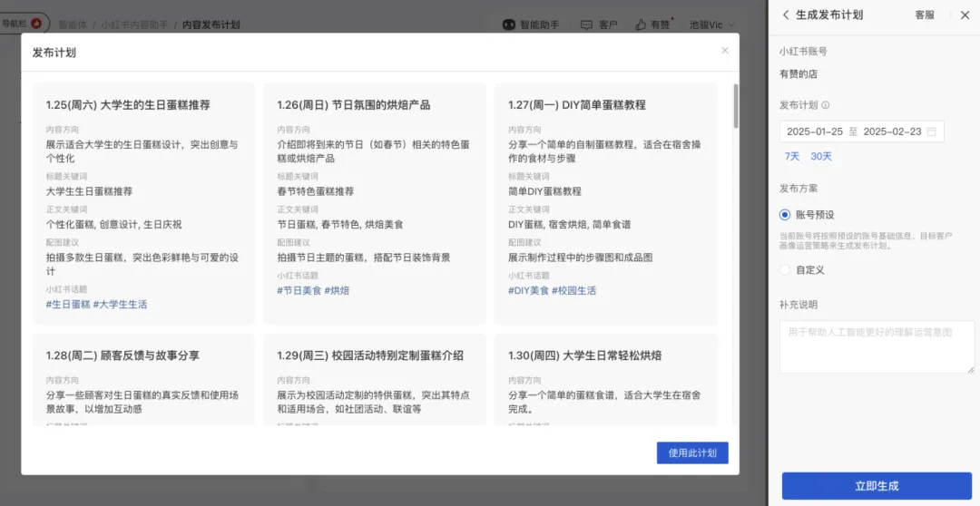Open the calendar icon in date range field
The image size is (980, 506).
931,131
